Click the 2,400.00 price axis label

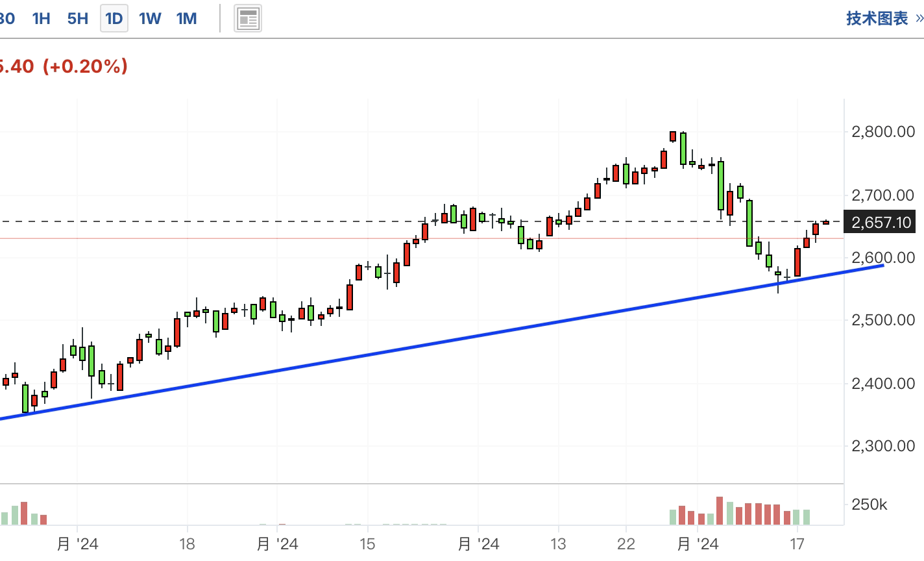pos(883,383)
